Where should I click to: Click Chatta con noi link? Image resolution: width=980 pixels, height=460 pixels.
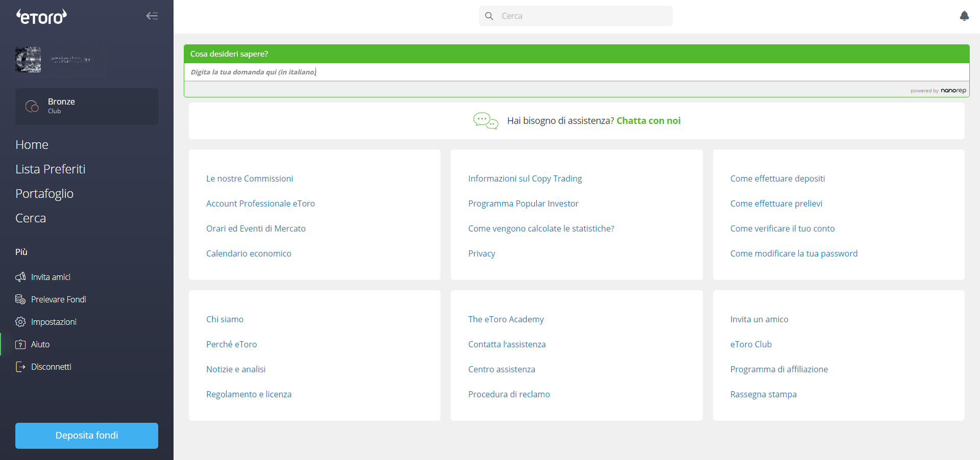pyautogui.click(x=648, y=121)
